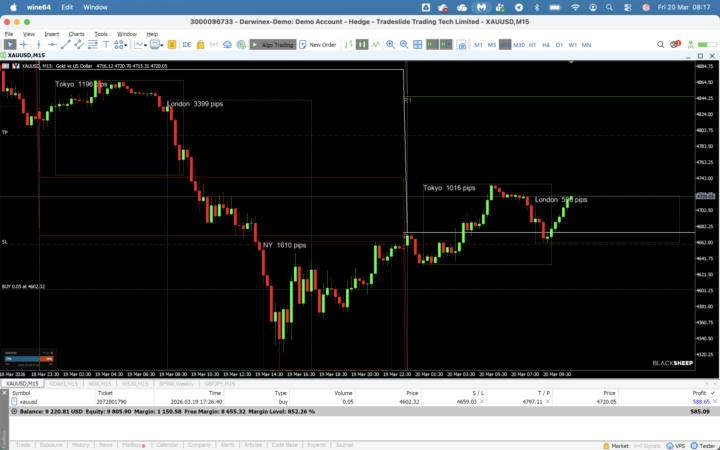Open the View menu
This screenshot has height=450, width=720.
[x=28, y=34]
